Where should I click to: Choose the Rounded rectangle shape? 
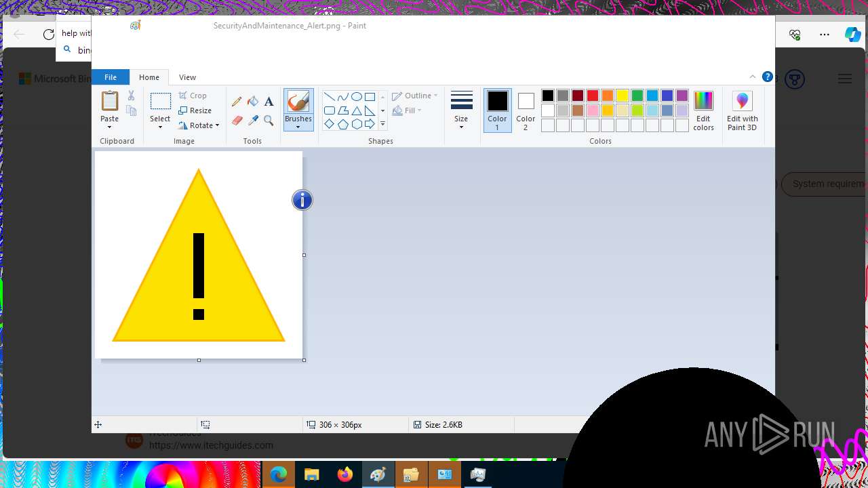tap(329, 110)
